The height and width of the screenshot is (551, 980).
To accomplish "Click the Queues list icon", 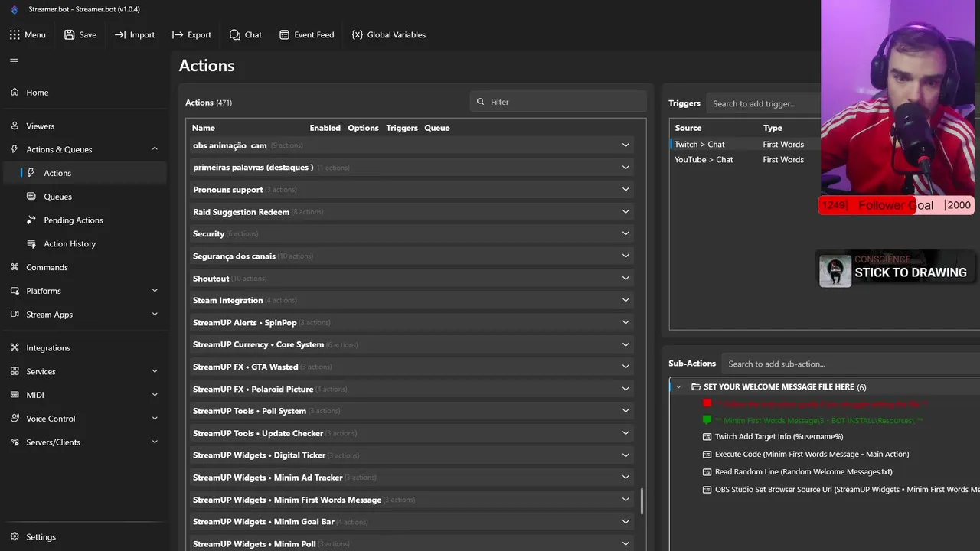I will click(31, 197).
